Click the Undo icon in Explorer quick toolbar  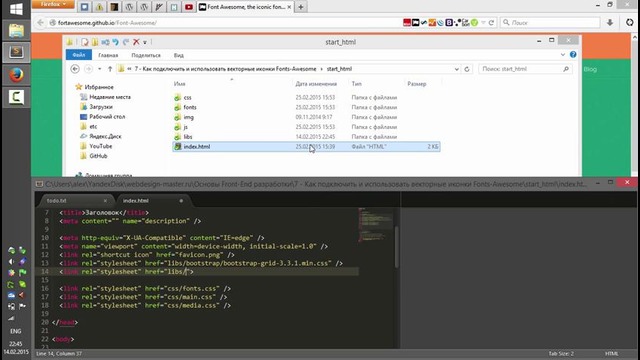[116, 42]
